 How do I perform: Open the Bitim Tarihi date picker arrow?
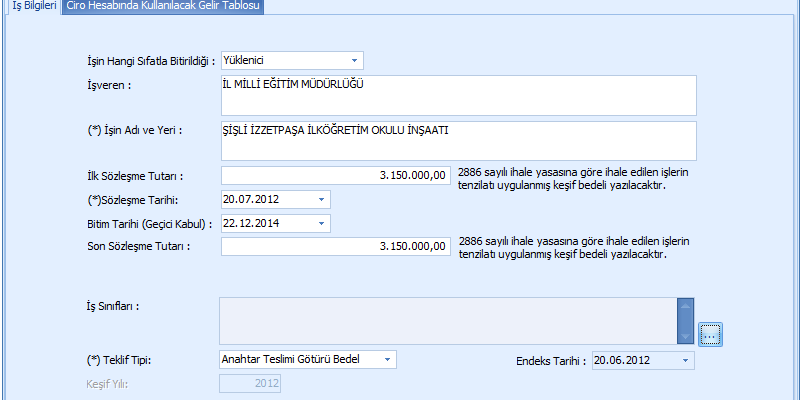(x=321, y=223)
